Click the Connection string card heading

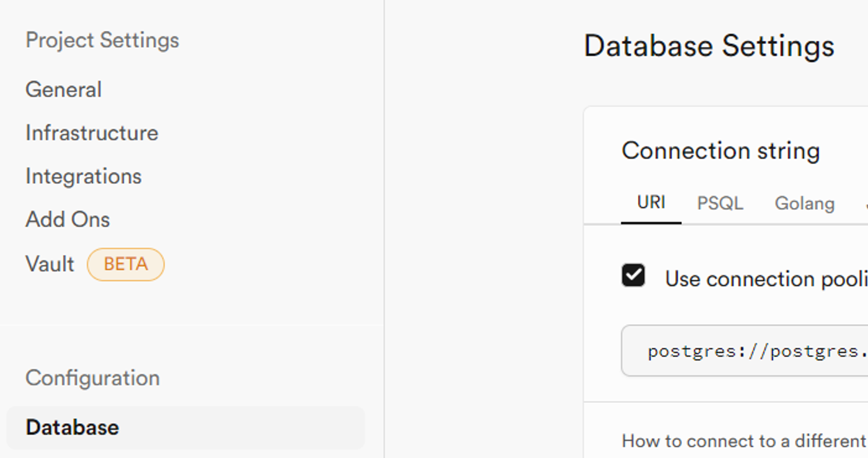(x=720, y=151)
